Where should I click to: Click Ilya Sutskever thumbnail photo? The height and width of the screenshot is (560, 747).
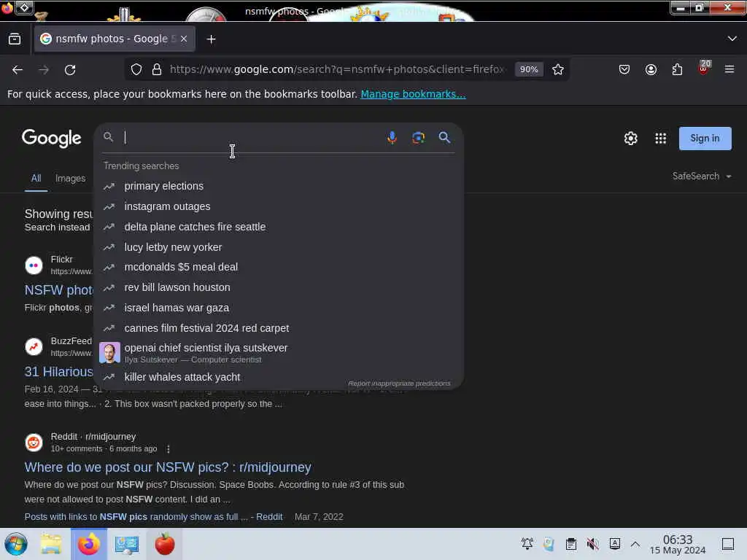point(109,353)
